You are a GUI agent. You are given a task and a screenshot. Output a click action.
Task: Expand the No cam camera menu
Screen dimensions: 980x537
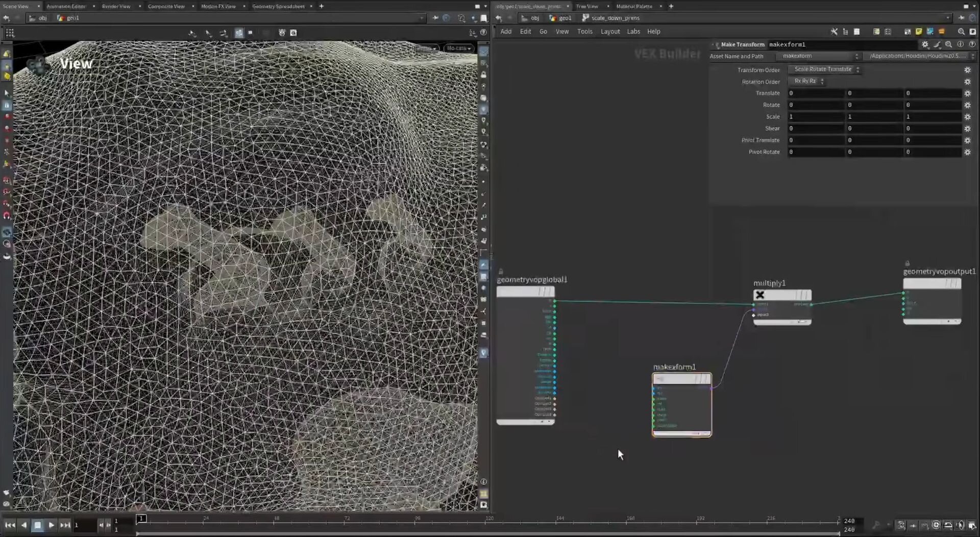point(458,48)
